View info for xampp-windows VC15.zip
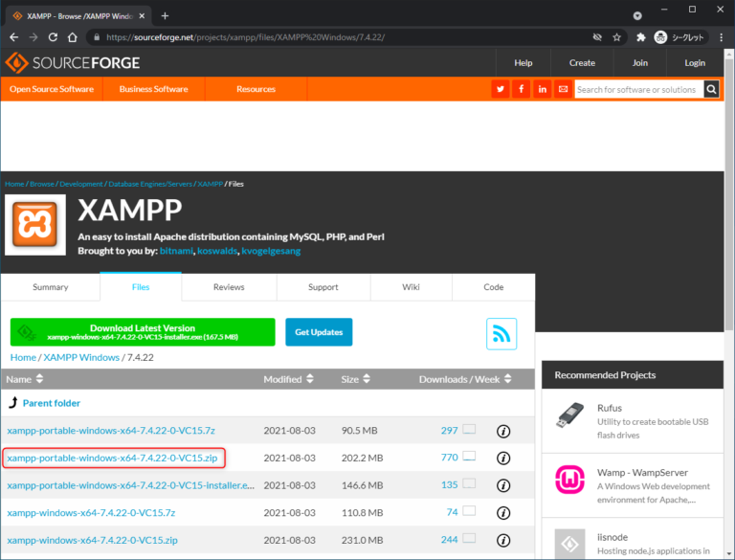Screen dimensions: 735x560 [503, 540]
